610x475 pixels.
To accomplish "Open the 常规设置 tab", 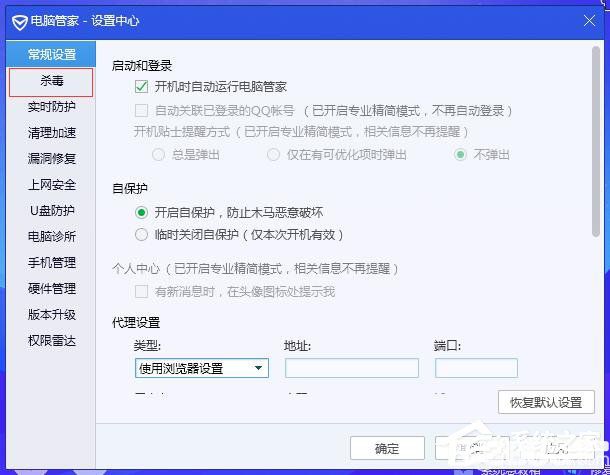I will (51, 54).
